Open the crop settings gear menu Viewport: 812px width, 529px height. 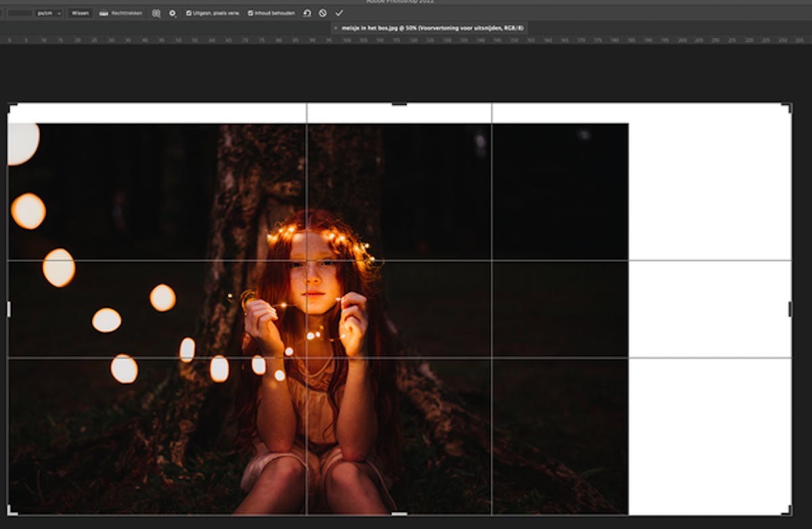pos(173,13)
